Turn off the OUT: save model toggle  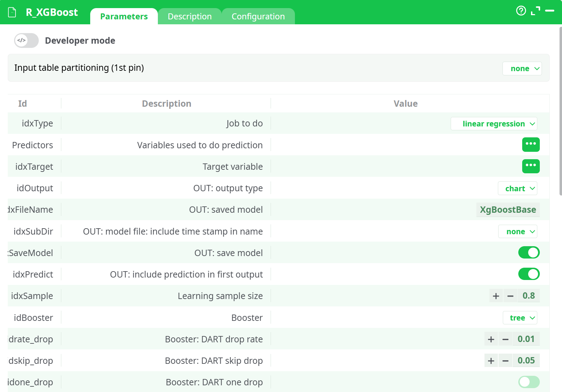[529, 253]
